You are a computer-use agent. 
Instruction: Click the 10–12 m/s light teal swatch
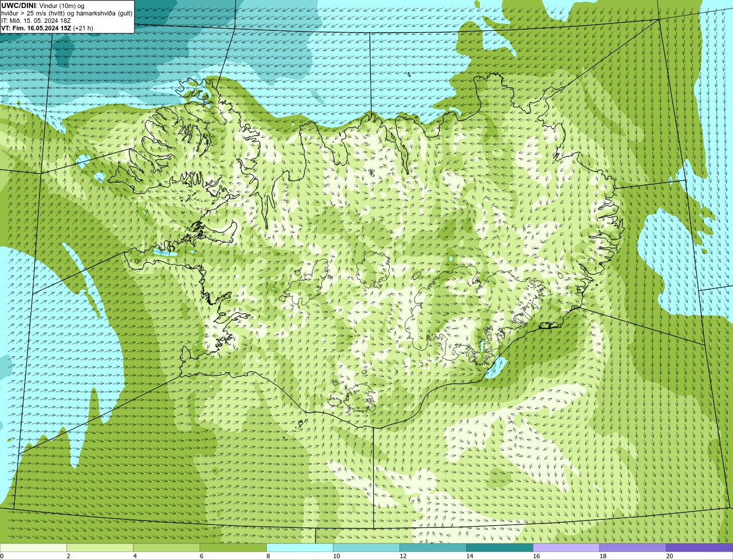pyautogui.click(x=366, y=548)
